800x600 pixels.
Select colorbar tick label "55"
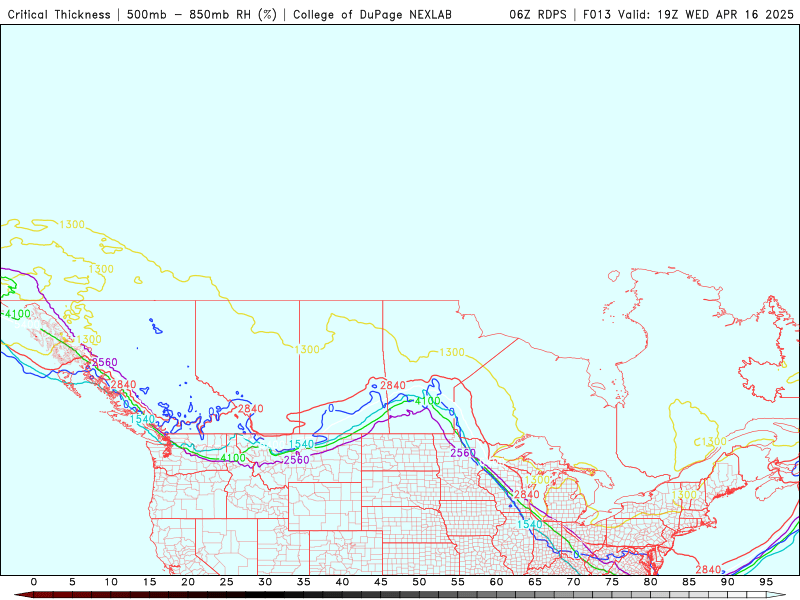[x=458, y=582]
